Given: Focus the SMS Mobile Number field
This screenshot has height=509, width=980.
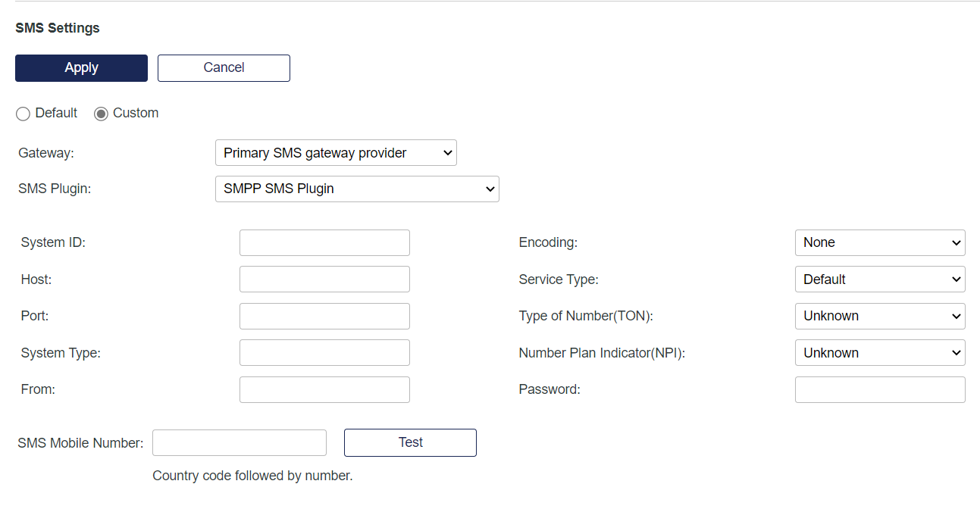Looking at the screenshot, I should pyautogui.click(x=239, y=443).
